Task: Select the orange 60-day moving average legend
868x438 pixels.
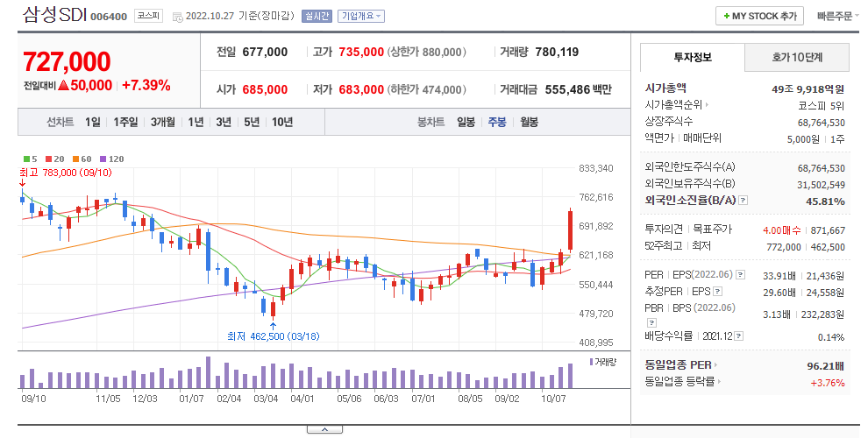Action: tap(82, 159)
